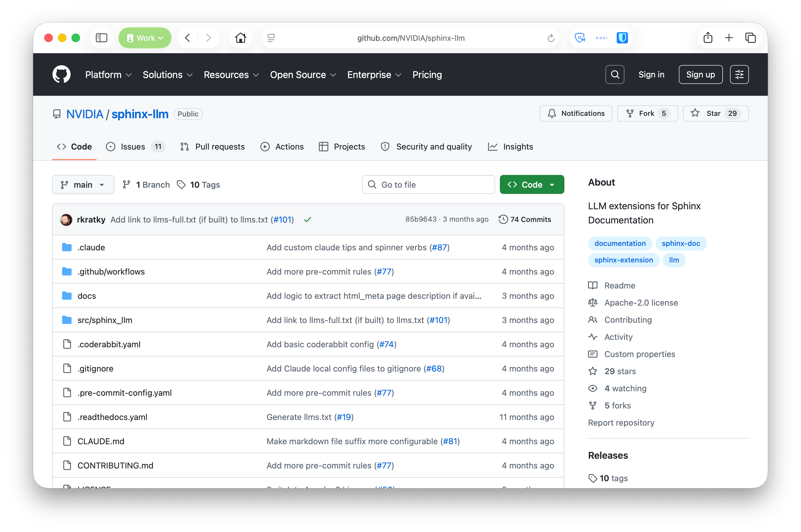Open the green Code dropdown button
The height and width of the screenshot is (532, 801).
click(x=532, y=184)
